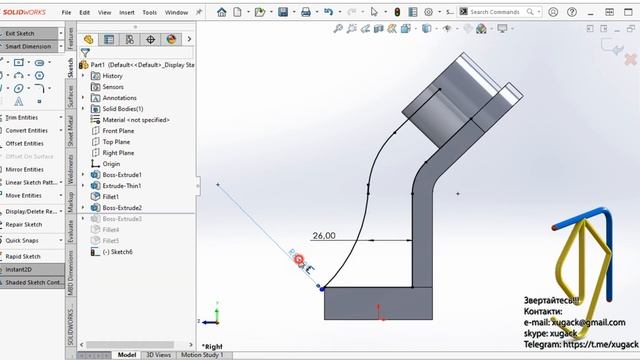The height and width of the screenshot is (360, 640).
Task: Select the Straight Slot sketch tool
Action: [39, 63]
